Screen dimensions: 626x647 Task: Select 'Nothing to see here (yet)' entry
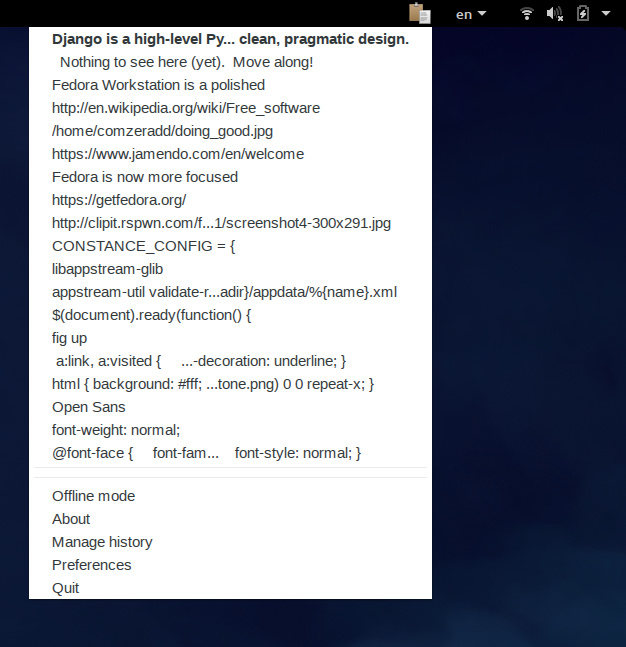coord(230,62)
